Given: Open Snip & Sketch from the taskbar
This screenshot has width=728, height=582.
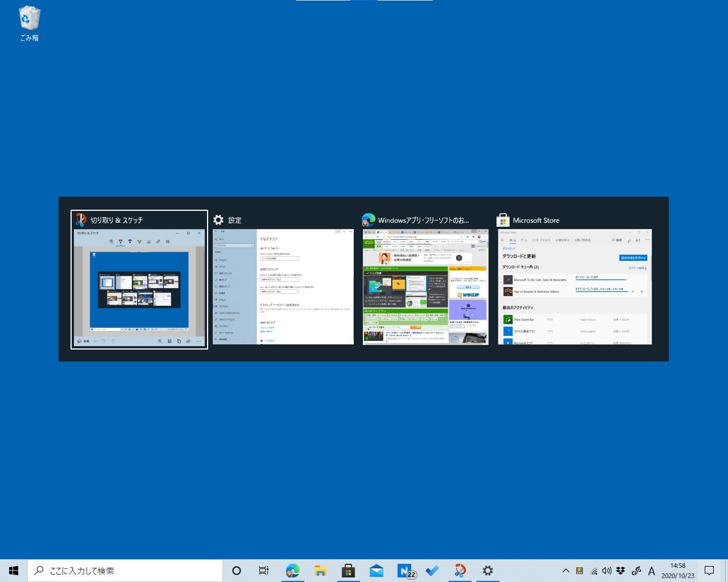Looking at the screenshot, I should pyautogui.click(x=460, y=571).
